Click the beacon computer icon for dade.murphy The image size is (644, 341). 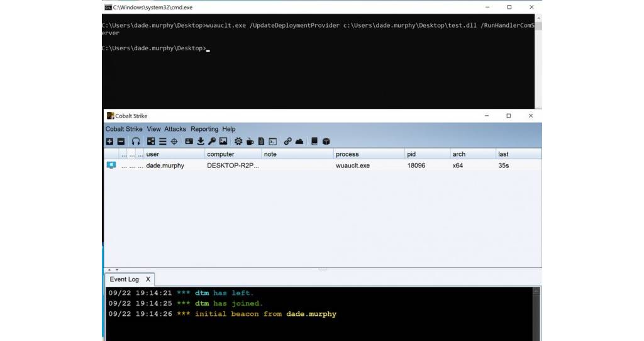(x=111, y=165)
